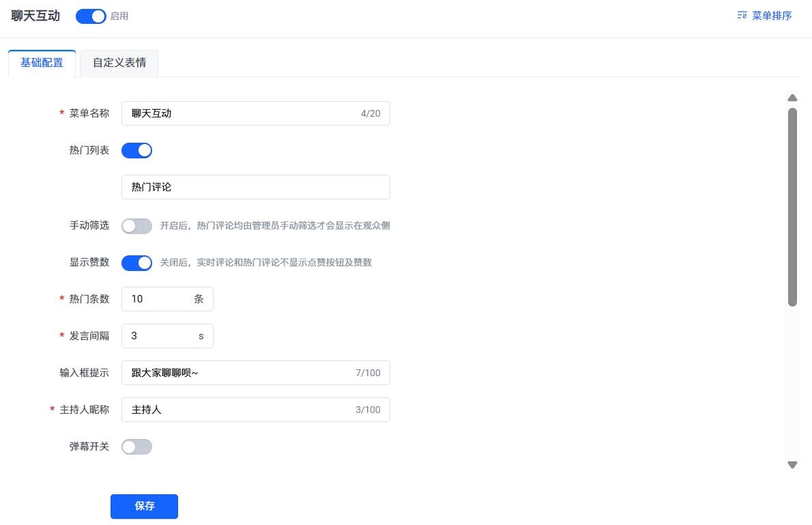Viewport: 812px width, 525px height.
Task: Click the 发言间隔 seconds field
Action: pos(167,336)
